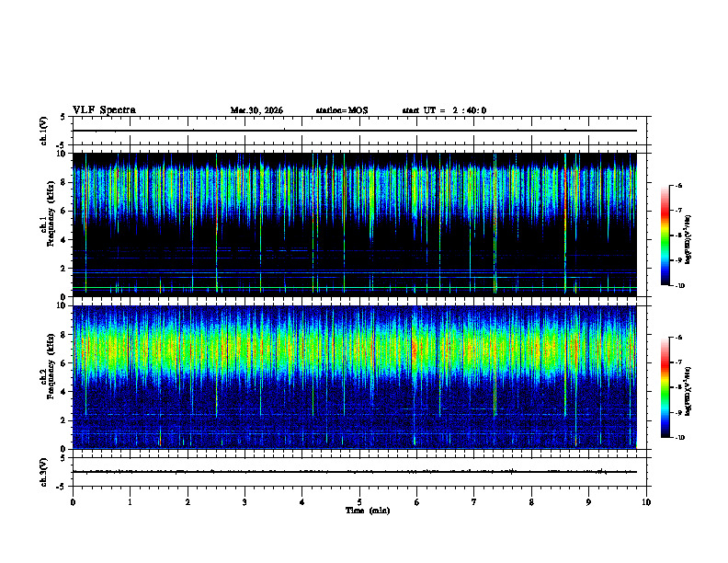Click the '-5' tick on ch.3(V) axis
Image resolution: width=728 pixels, height=563 pixels.
coord(62,486)
